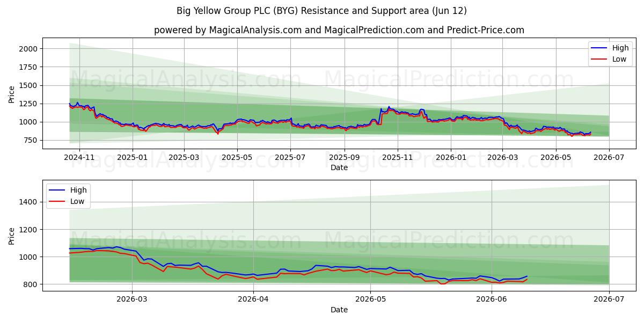Image resolution: width=644 pixels, height=322 pixels.
Task: Click the 750 tick label on the top chart
Action: click(x=31, y=140)
